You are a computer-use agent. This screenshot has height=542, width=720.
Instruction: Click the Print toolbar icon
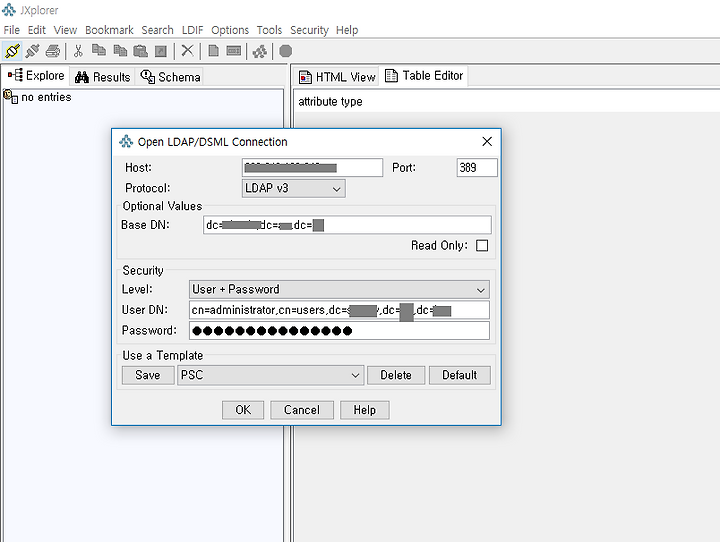[53, 51]
